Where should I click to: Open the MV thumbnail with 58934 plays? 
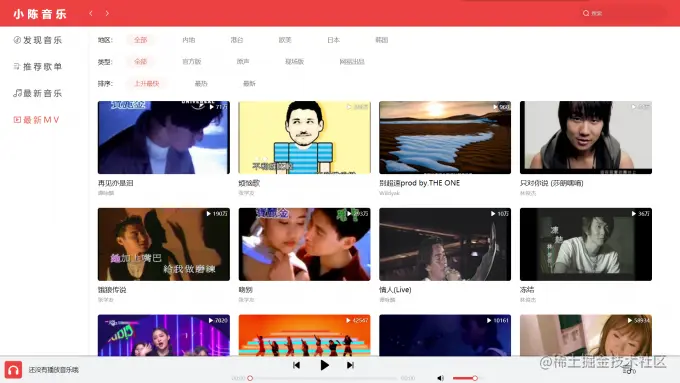pos(586,335)
